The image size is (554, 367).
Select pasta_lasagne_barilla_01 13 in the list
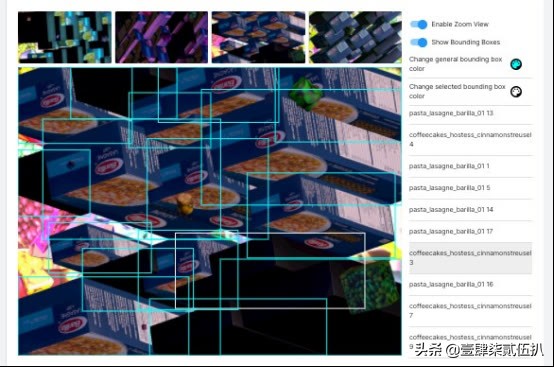(470, 113)
